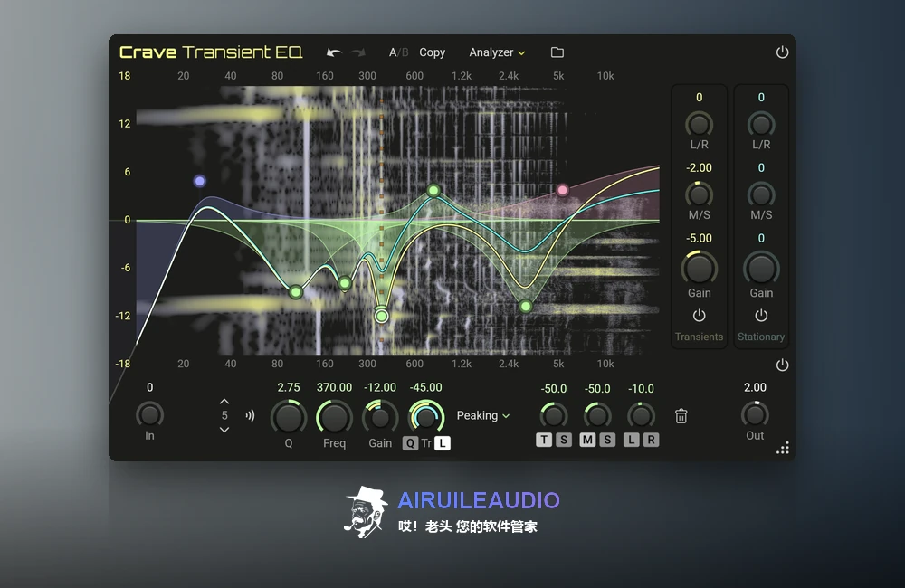Screen dimensions: 905x588
Task: Click the -45.00 value
Action: coord(426,387)
